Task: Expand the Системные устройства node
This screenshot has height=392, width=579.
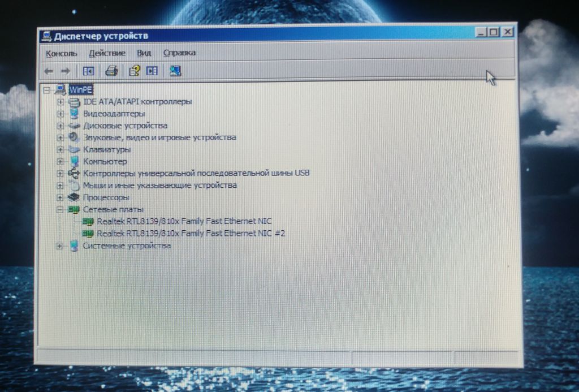Action: (x=60, y=246)
